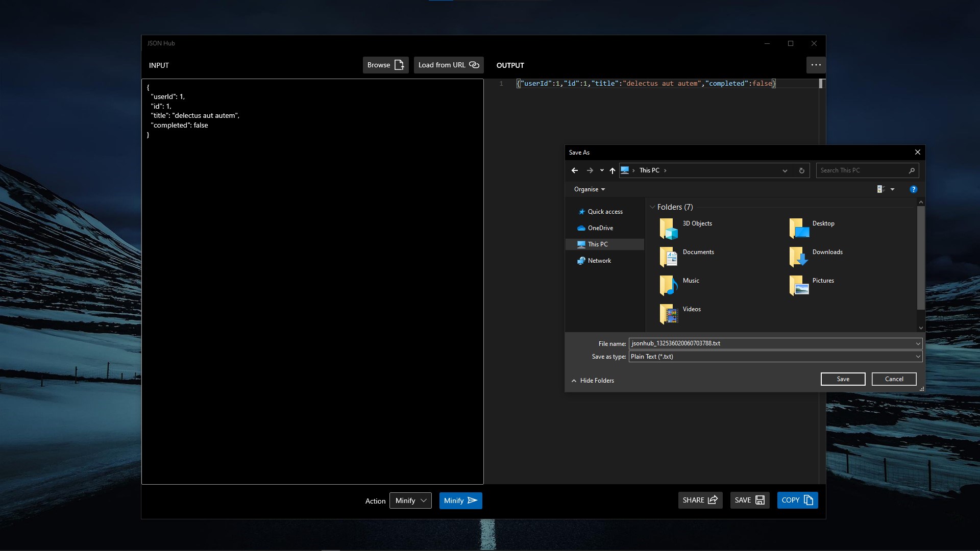Collapse the Folders (7) group

pos(652,207)
